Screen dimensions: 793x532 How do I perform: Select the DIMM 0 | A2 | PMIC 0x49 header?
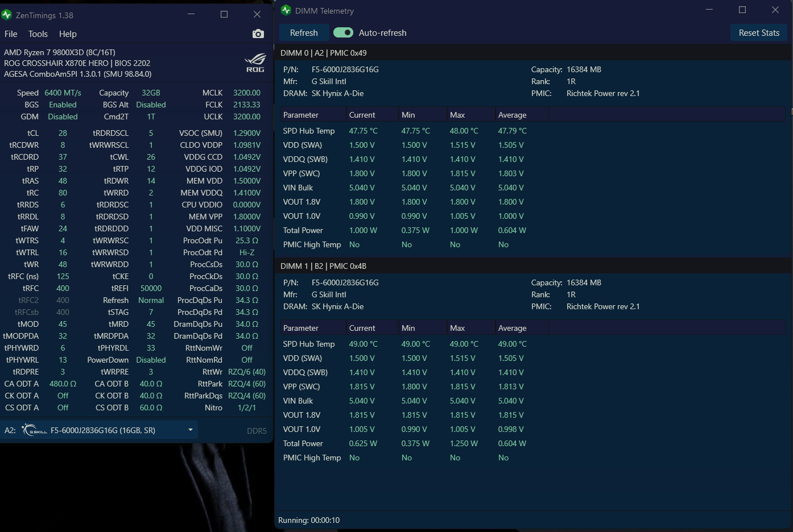pyautogui.click(x=324, y=53)
